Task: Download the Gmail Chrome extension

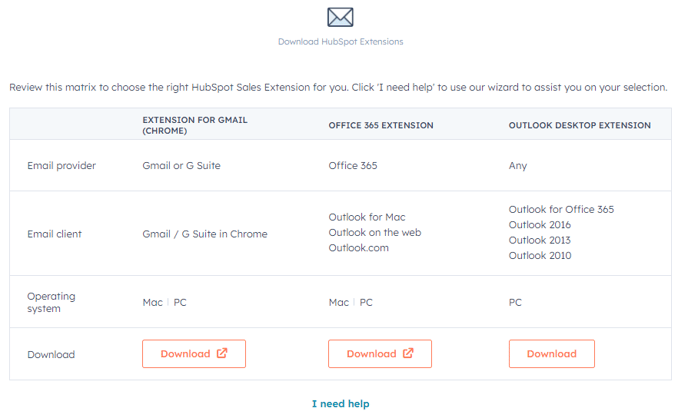Action: [x=194, y=354]
